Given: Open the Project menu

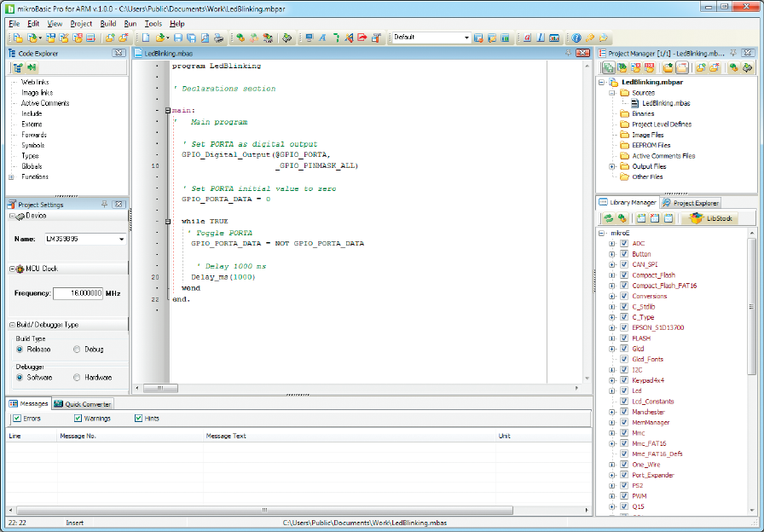Looking at the screenshot, I should (x=81, y=24).
